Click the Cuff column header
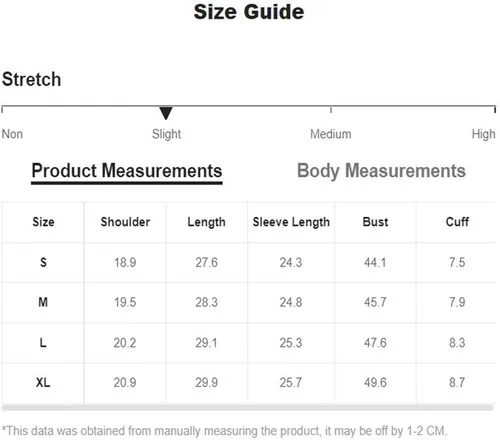The height and width of the screenshot is (440, 500). [457, 222]
